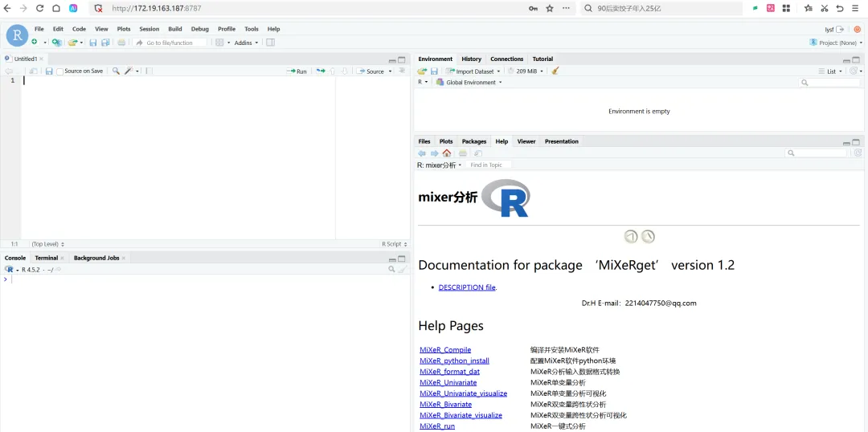
Task: Switch to the History tab
Action: click(471, 59)
